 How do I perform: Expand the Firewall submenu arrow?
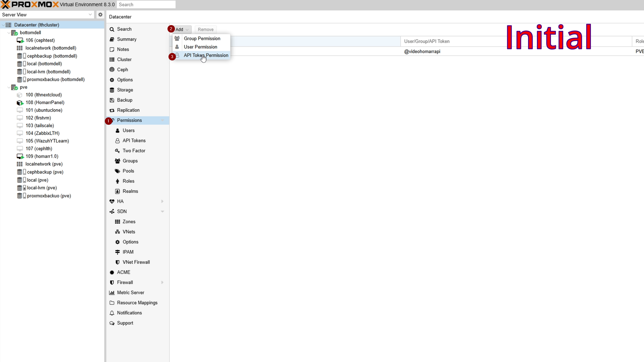click(x=162, y=283)
